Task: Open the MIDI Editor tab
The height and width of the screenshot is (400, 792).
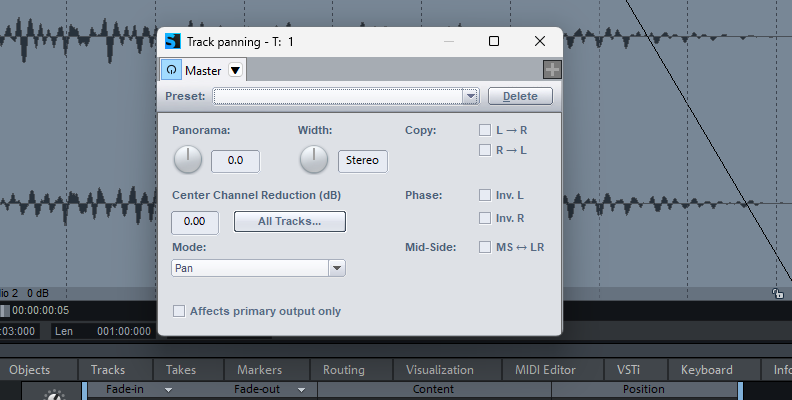Action: [x=546, y=370]
